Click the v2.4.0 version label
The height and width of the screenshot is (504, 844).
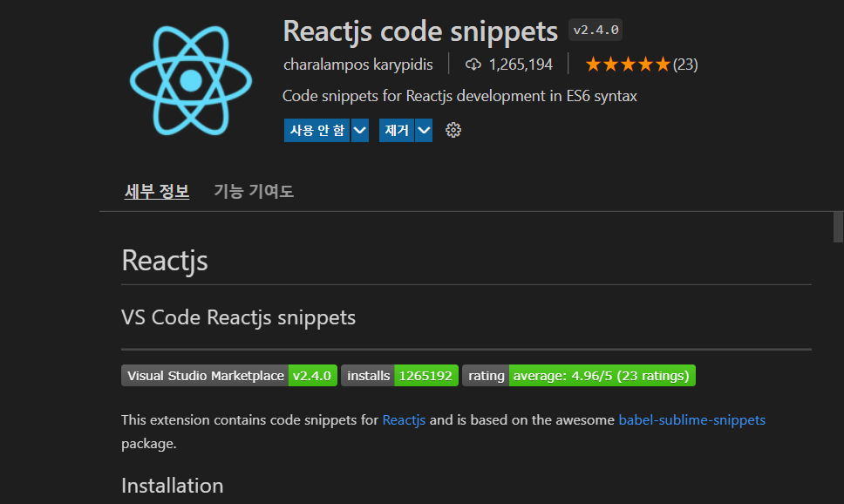596,30
